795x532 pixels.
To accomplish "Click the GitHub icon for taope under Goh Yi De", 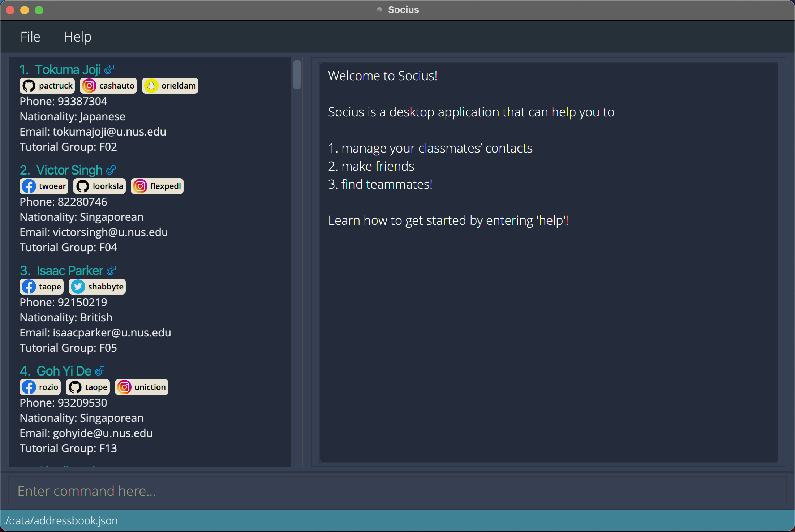I will [75, 387].
